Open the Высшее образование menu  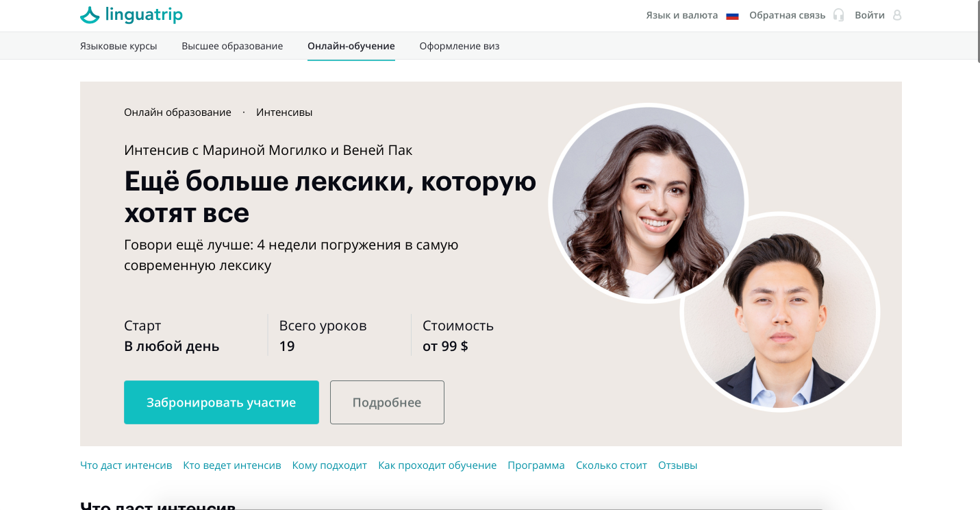[232, 46]
